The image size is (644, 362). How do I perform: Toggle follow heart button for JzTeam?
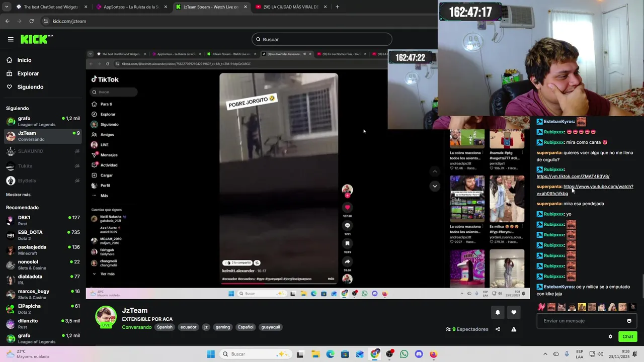point(514,312)
